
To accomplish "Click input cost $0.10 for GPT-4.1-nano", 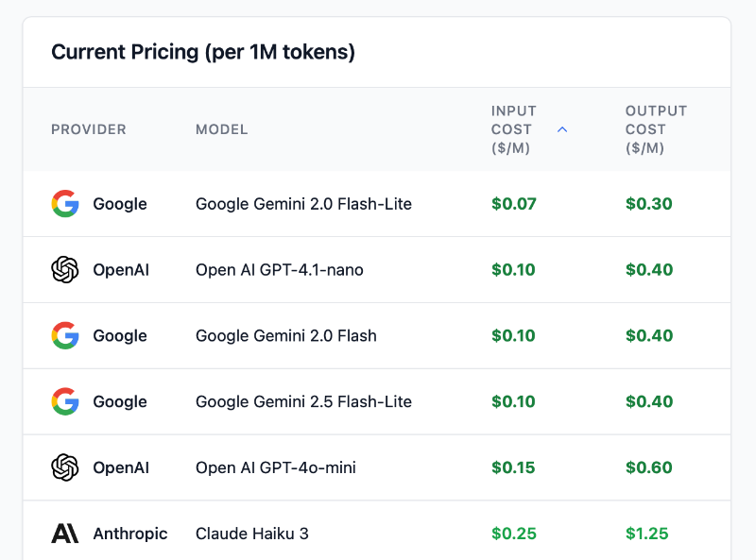I will pyautogui.click(x=513, y=270).
